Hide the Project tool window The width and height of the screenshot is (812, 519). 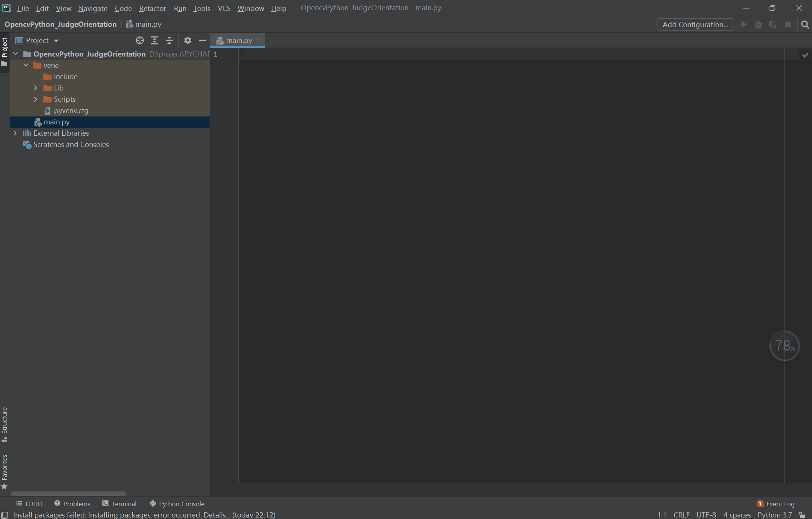(x=202, y=40)
